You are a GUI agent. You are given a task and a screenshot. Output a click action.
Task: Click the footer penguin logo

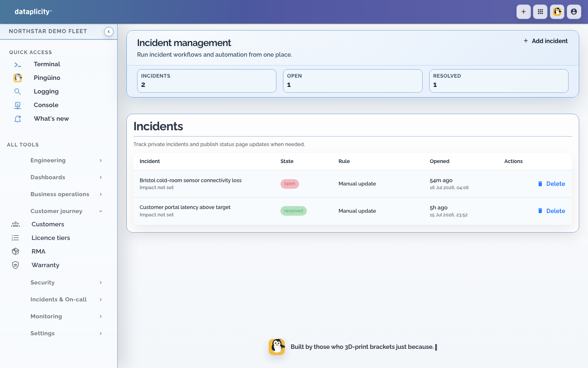coord(277,347)
